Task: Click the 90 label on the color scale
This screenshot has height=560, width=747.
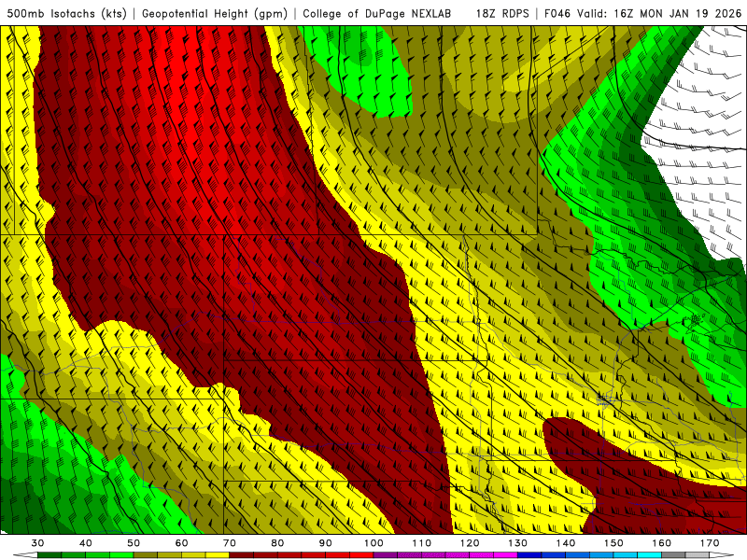Action: (x=325, y=543)
